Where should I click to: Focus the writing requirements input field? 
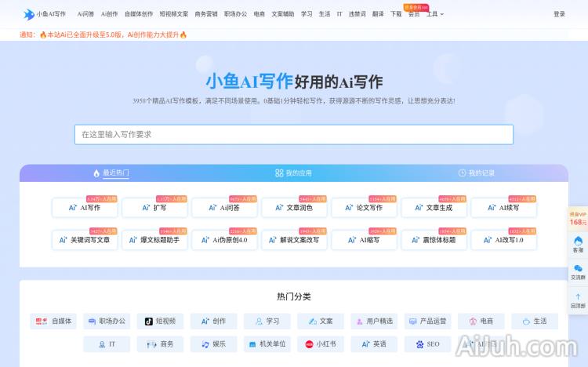point(294,134)
